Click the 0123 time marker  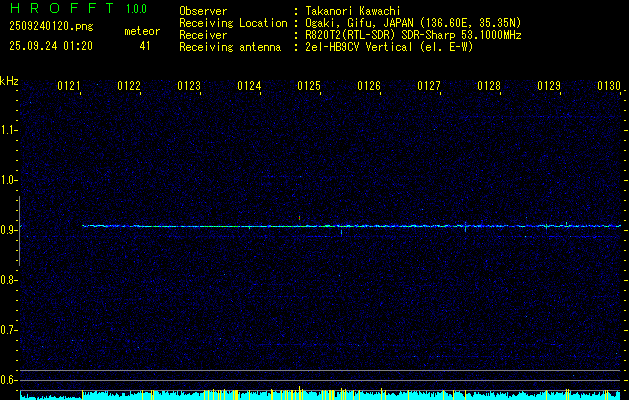[x=189, y=86]
